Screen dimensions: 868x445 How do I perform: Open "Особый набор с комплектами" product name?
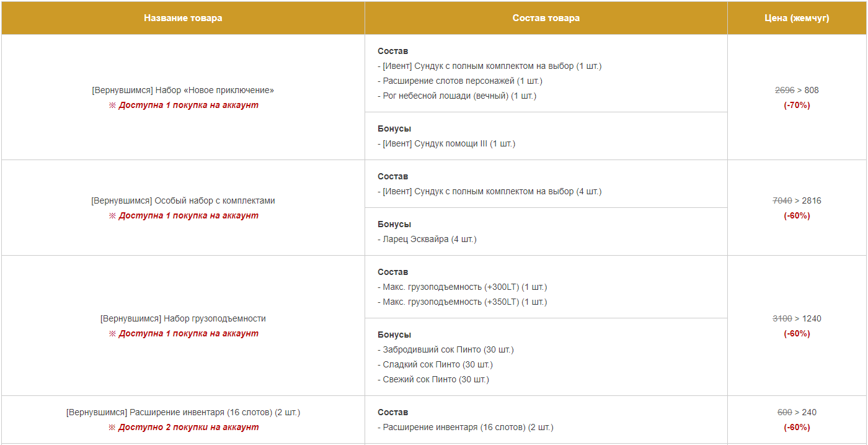point(183,200)
